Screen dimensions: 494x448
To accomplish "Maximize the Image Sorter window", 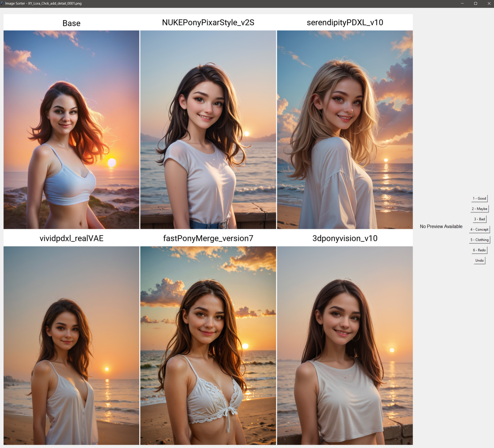I will pos(475,3).
